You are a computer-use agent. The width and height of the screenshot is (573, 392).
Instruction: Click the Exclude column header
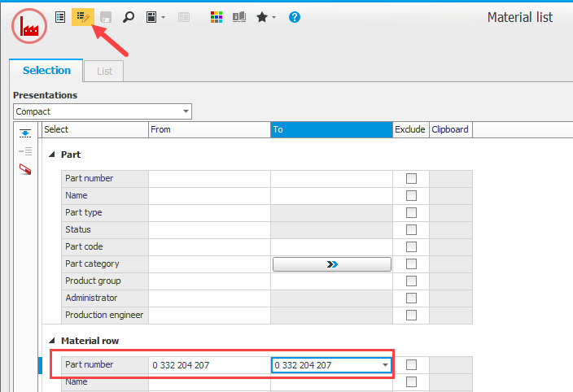click(x=410, y=129)
